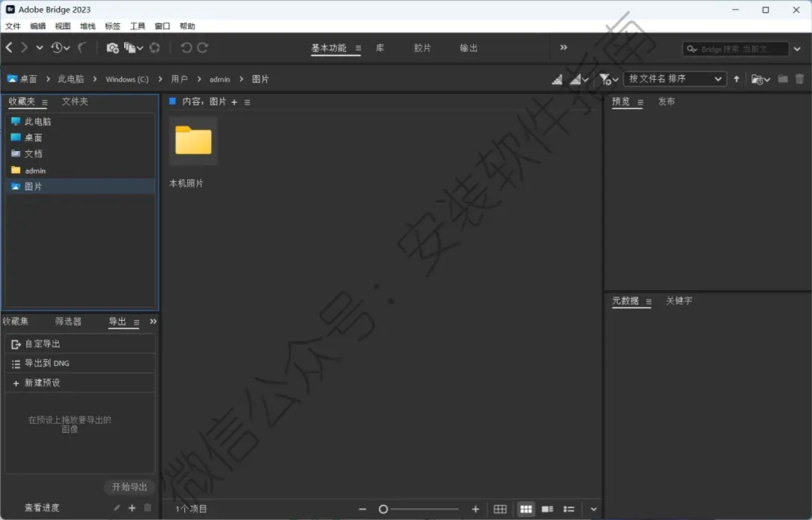The image size is (812, 520).
Task: Click 新建预设 to add preset
Action: (x=80, y=383)
